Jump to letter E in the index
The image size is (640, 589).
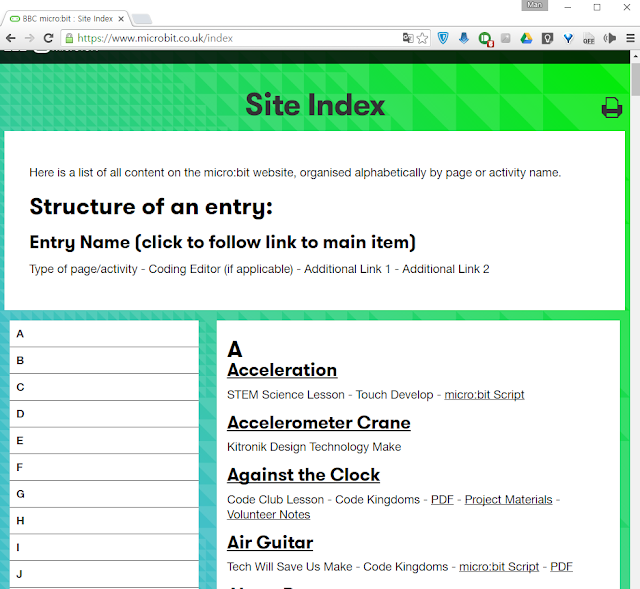(x=104, y=440)
